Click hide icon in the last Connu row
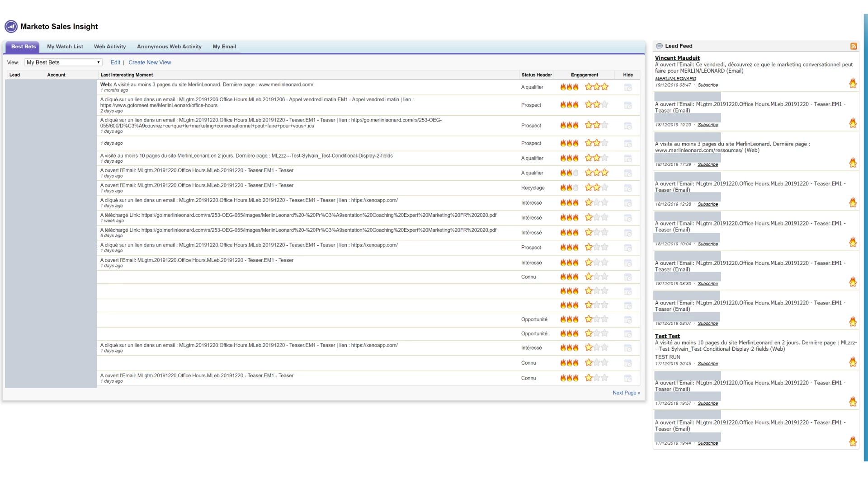868x488 pixels. point(627,378)
